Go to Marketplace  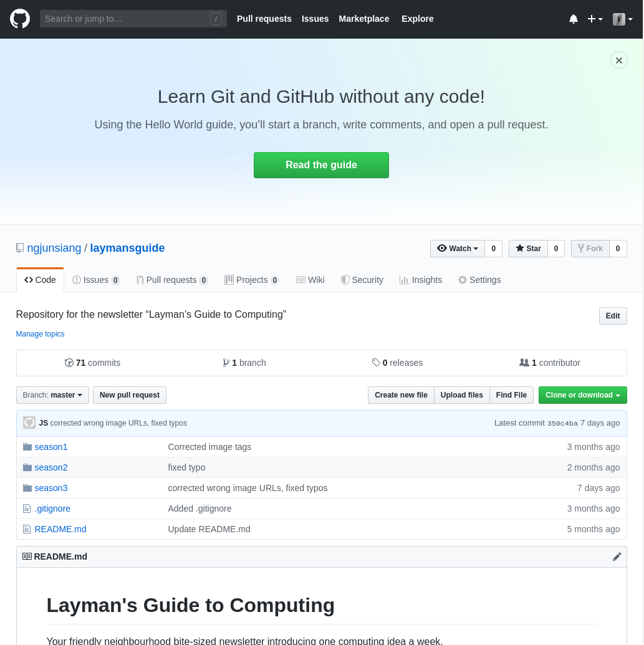(363, 19)
